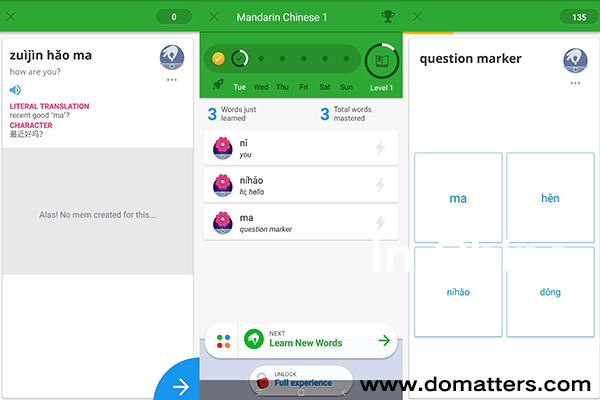Tap the lightning bolt beside ma
The height and width of the screenshot is (400, 600).
coord(379,222)
